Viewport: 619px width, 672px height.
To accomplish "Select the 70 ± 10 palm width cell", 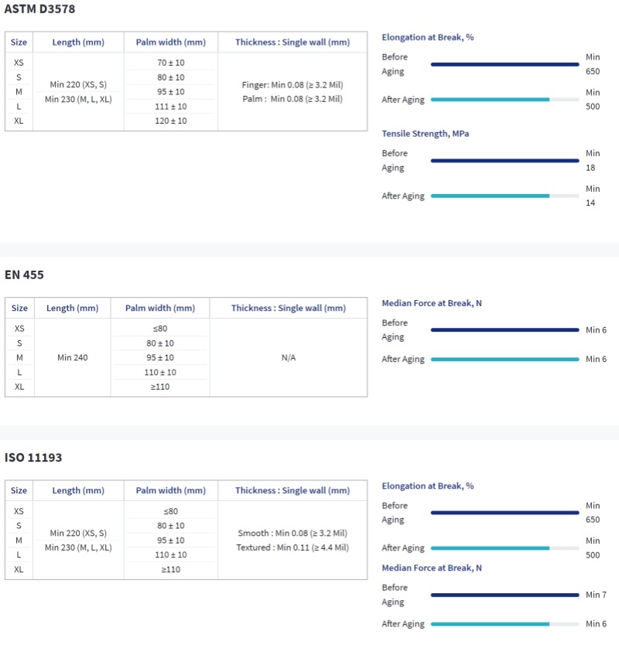I will (x=171, y=63).
